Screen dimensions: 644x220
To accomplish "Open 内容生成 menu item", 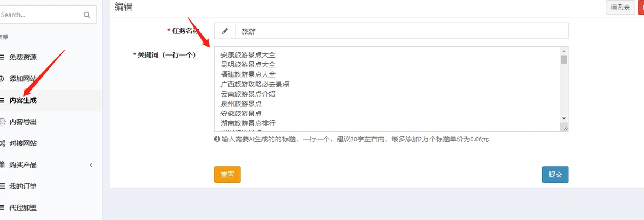I will 23,100.
